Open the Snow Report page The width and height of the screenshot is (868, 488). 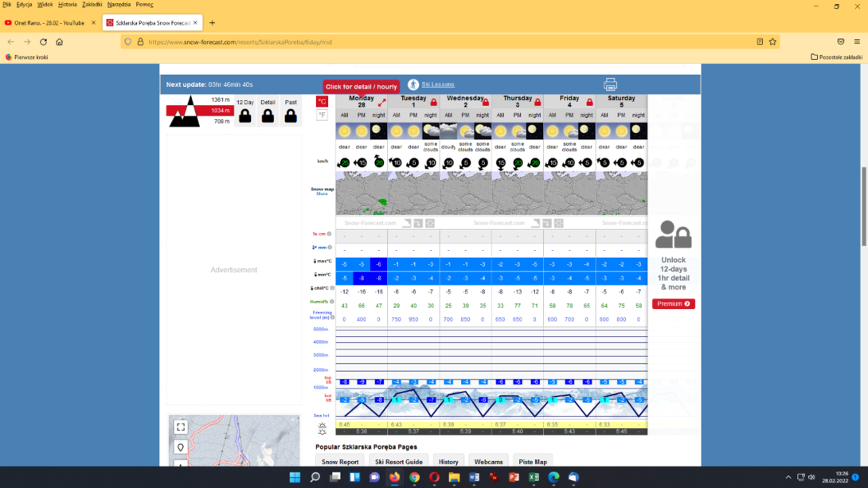pos(340,462)
